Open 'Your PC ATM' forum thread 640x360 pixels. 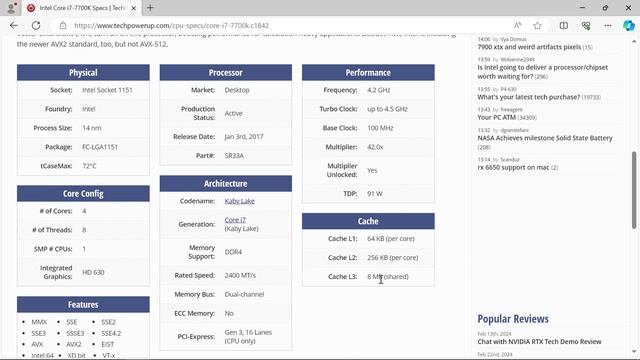point(497,117)
